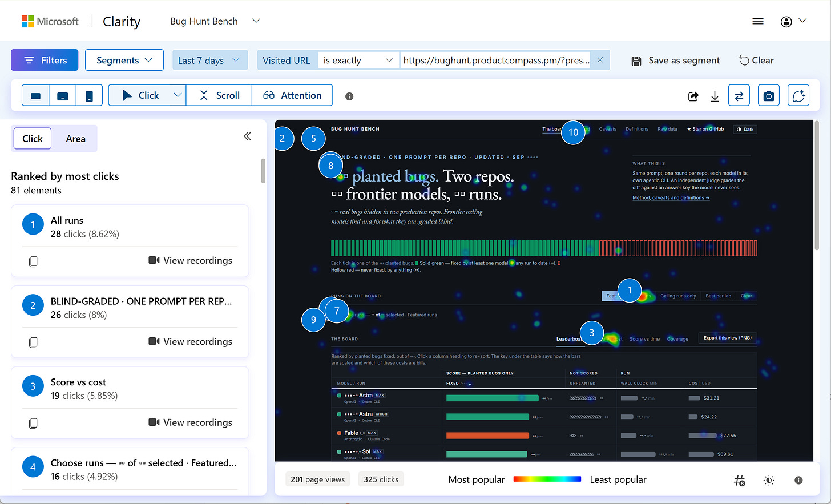Click the heatmap preview vertical scrollbar

pyautogui.click(x=817, y=186)
